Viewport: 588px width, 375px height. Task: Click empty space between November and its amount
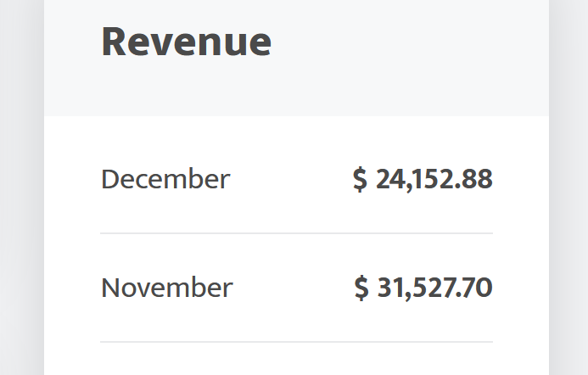tap(293, 288)
